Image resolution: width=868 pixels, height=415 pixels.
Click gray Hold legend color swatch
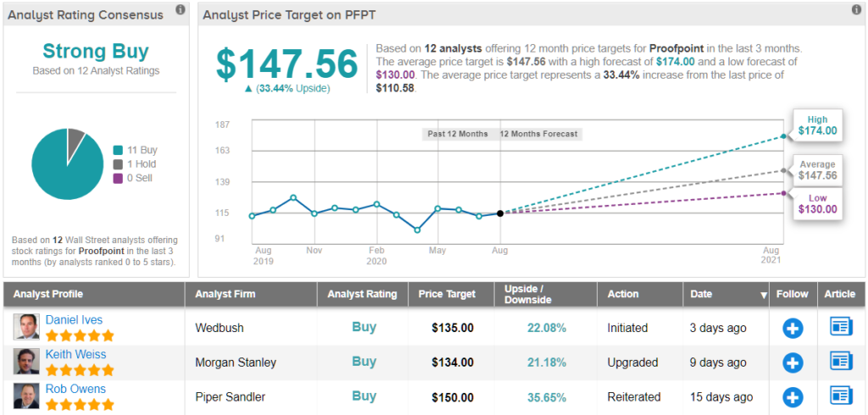pos(117,164)
